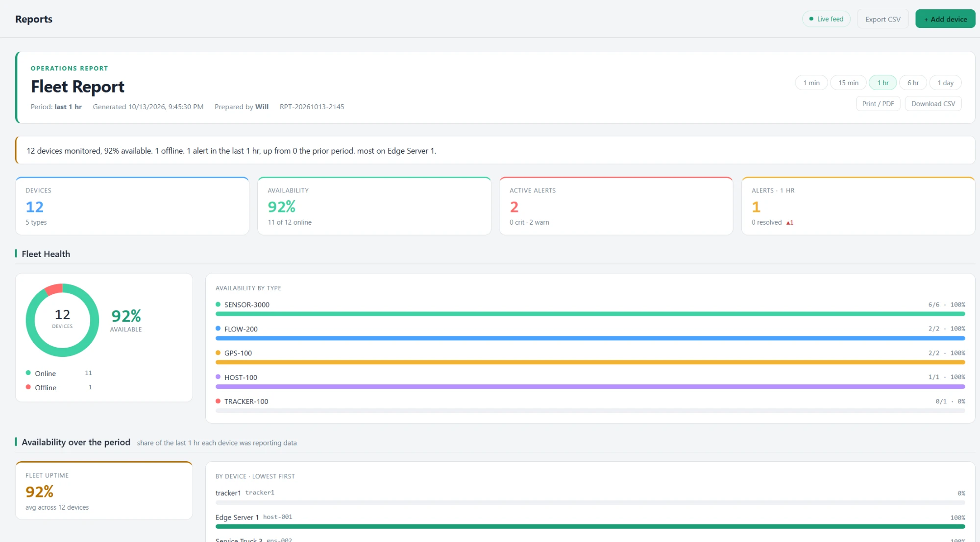The image size is (980, 542).
Task: Click the TRACKER-100 empty availability bar
Action: click(590, 411)
